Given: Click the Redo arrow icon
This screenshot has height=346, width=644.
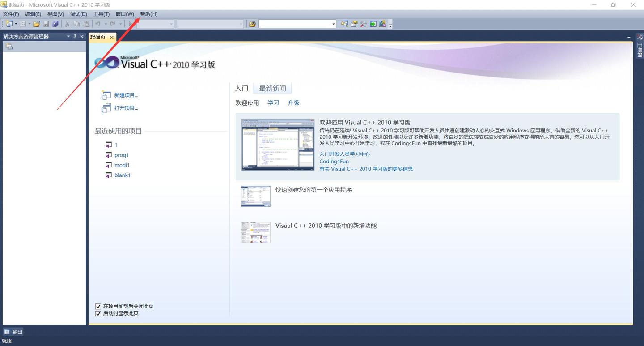Looking at the screenshot, I should pos(113,24).
